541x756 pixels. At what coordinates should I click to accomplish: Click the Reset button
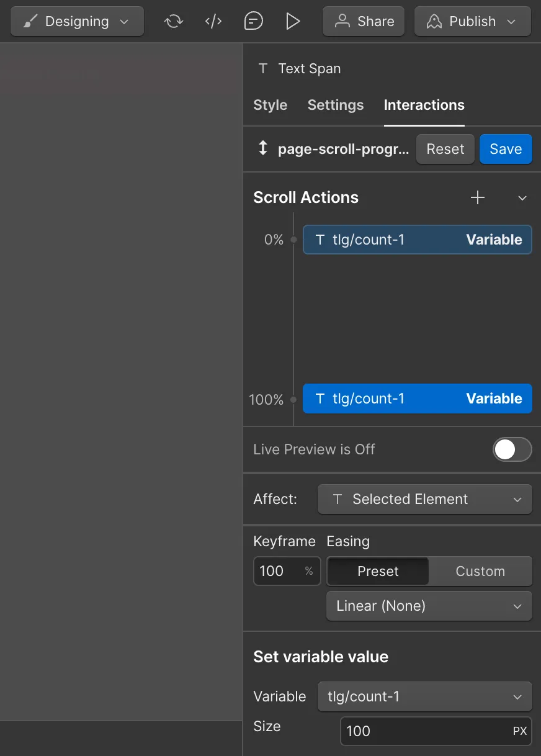445,149
